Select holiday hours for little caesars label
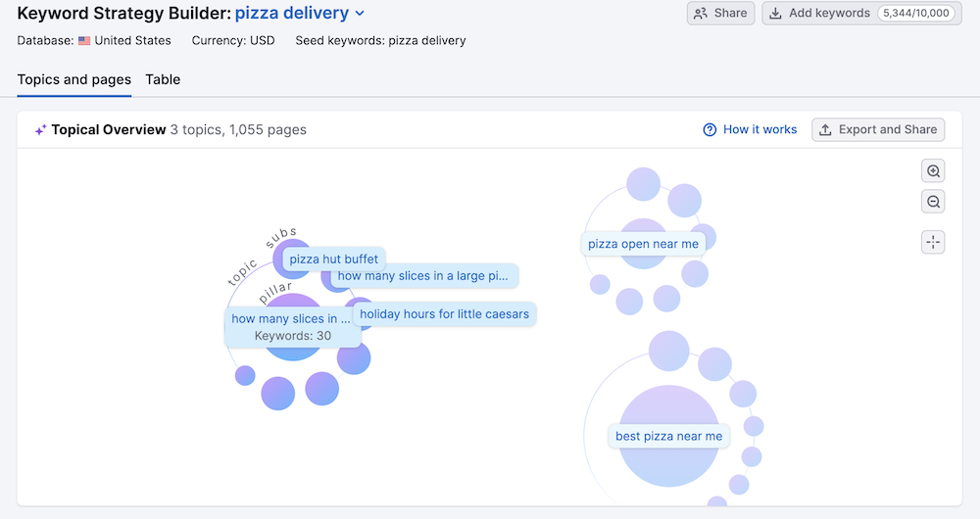The image size is (980, 519). (x=444, y=314)
